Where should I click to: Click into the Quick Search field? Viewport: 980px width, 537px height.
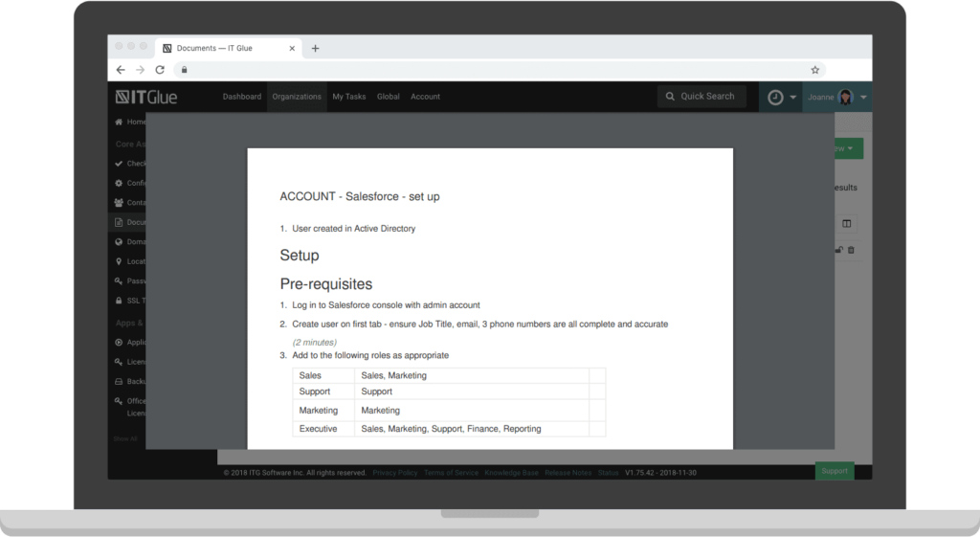tap(702, 97)
